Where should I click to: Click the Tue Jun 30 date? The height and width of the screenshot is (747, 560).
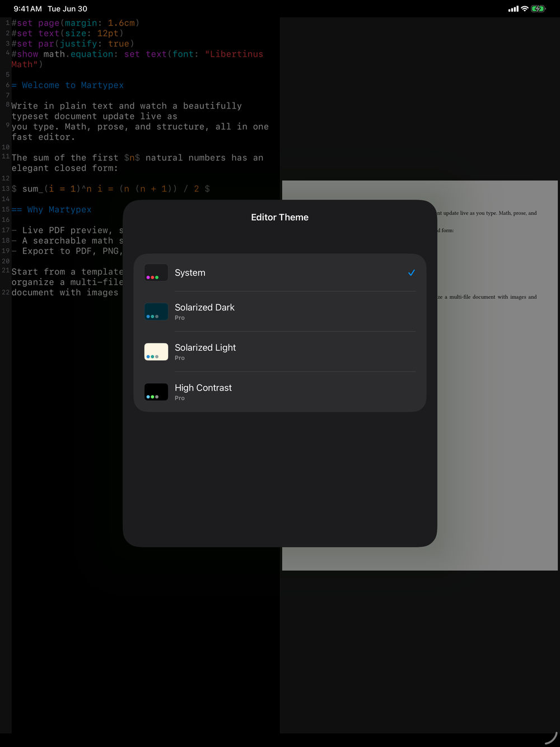[67, 9]
